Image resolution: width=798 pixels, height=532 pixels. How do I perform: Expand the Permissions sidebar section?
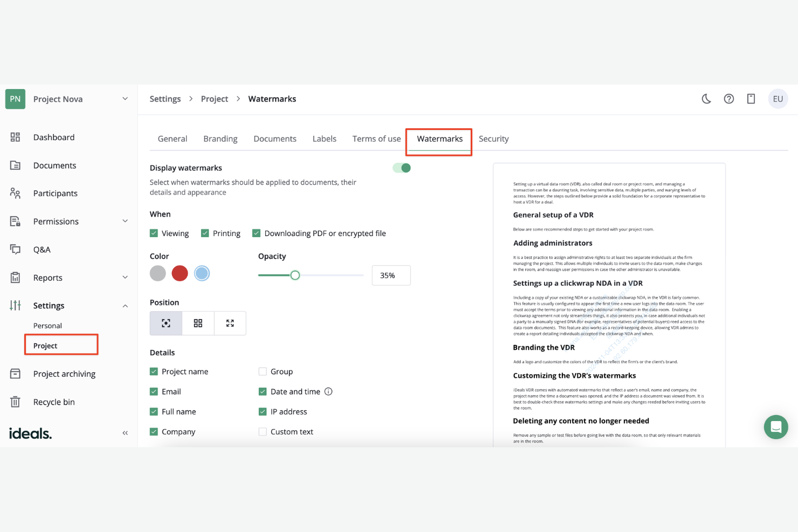(125, 221)
